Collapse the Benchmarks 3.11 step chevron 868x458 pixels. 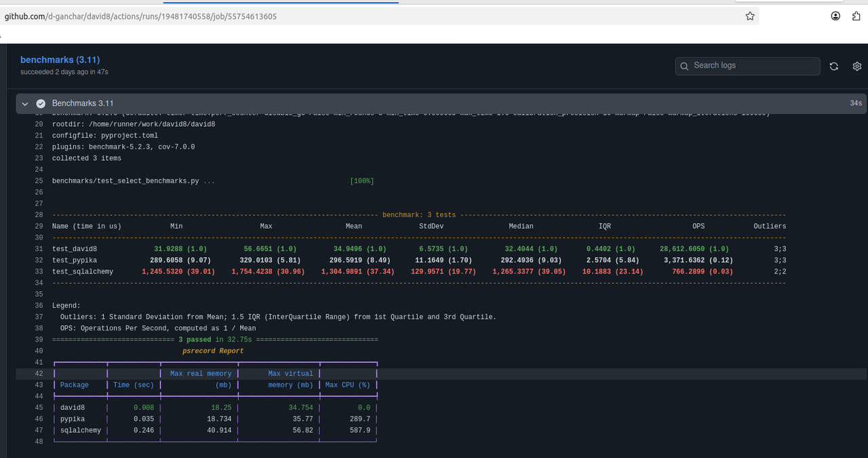25,104
